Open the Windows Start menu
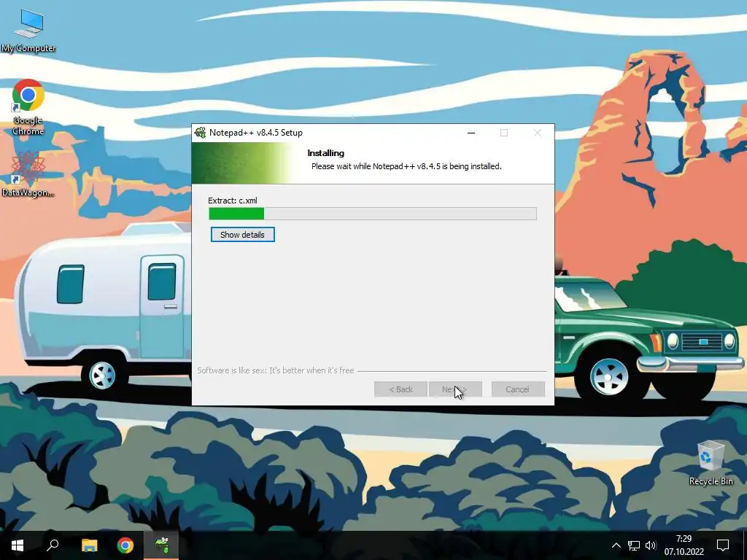Viewport: 747px width, 560px height. (x=18, y=545)
